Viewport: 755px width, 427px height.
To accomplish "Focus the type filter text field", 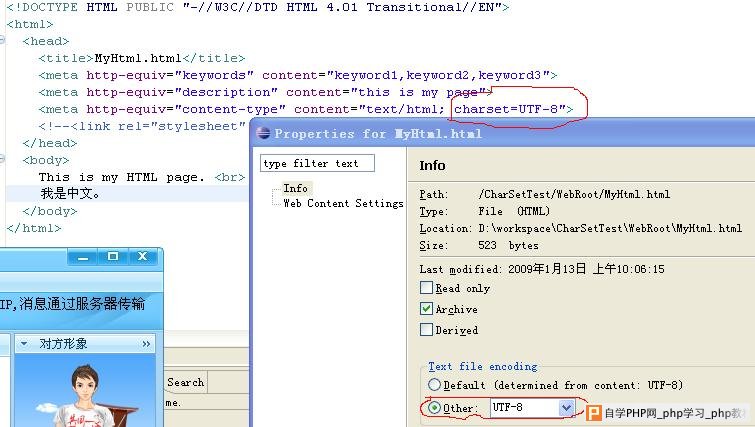I will pos(317,163).
